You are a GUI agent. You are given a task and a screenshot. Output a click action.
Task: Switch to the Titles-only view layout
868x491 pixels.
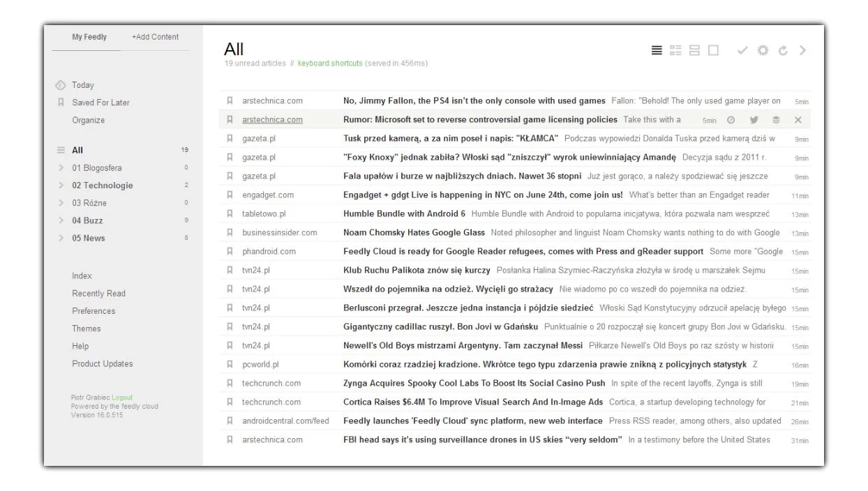tap(656, 50)
